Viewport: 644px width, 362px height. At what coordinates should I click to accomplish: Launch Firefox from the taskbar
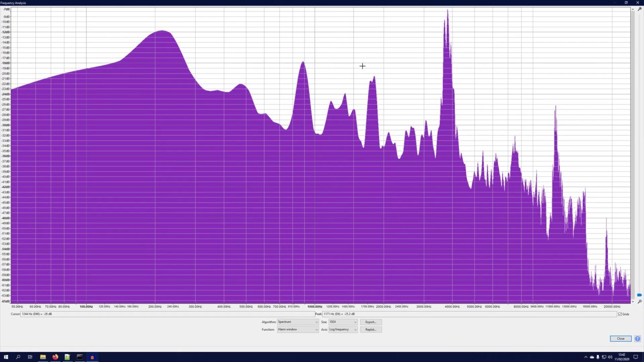point(55,357)
